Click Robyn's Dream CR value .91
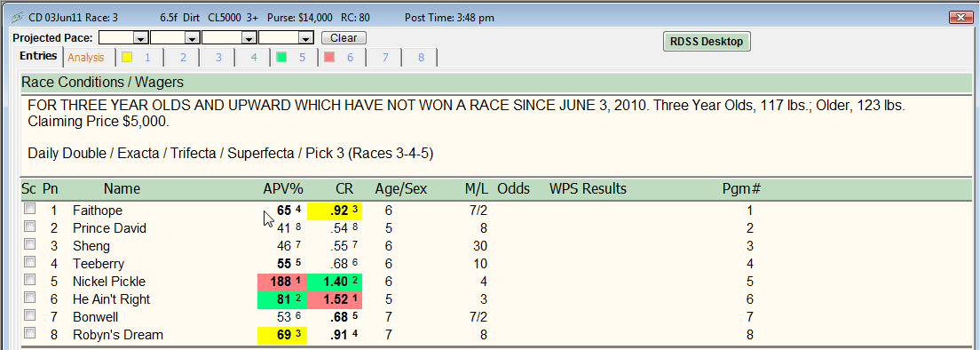The image size is (980, 350). point(340,335)
